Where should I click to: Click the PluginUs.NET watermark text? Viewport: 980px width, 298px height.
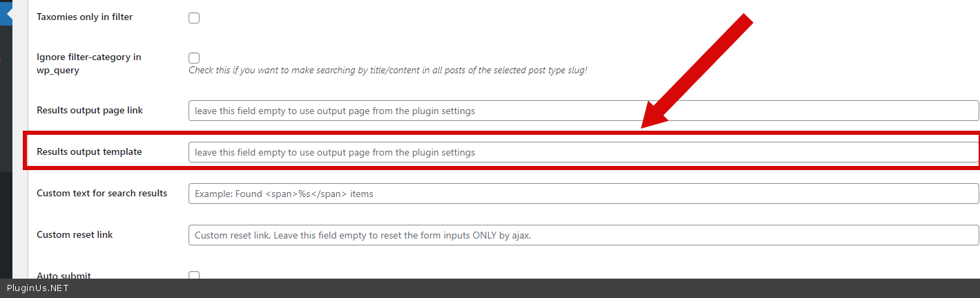38,288
